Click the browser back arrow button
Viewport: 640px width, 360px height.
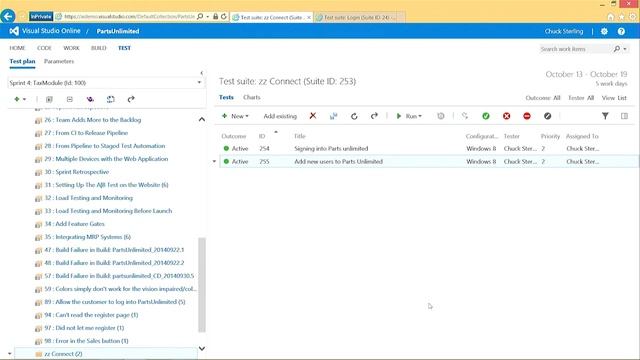coord(8,16)
